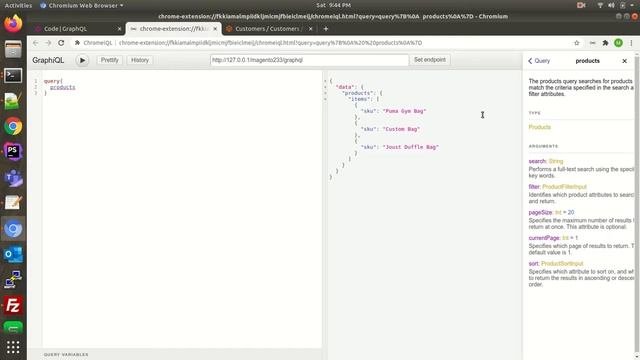Screen dimensions: 640x360
Task: Open the ProductFilterInput type link
Action: pos(564,187)
